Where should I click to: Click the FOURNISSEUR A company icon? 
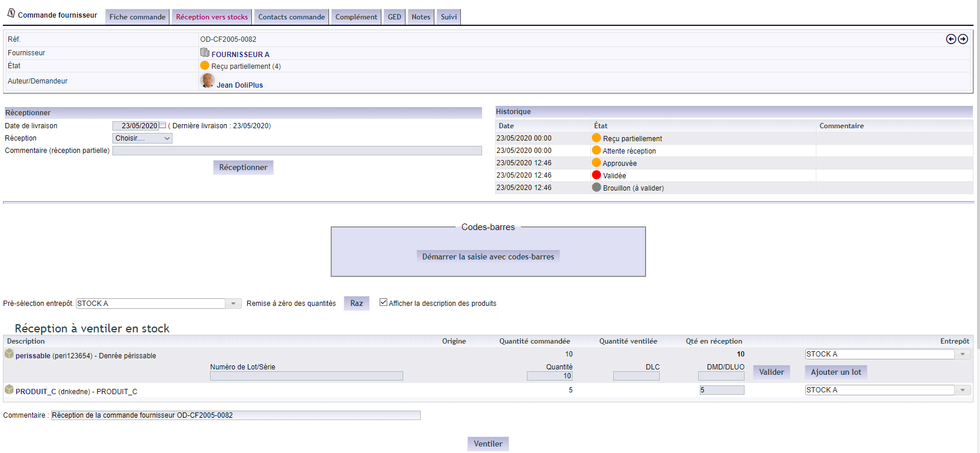[205, 52]
